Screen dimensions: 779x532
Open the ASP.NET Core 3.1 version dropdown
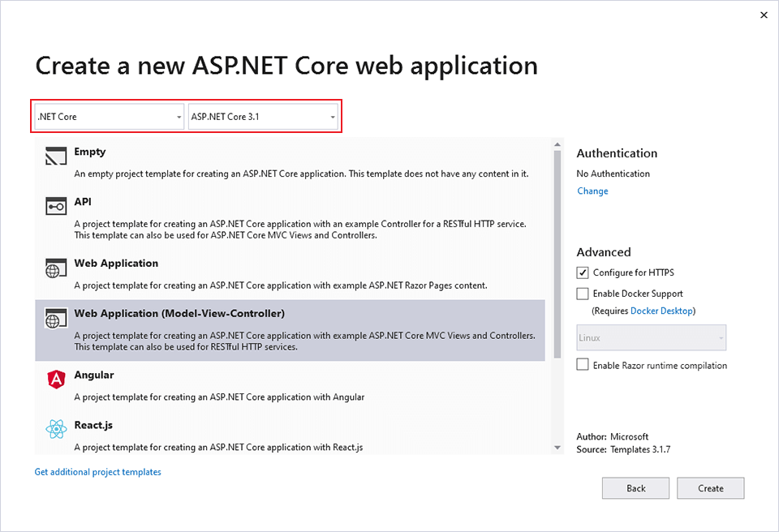pos(332,116)
